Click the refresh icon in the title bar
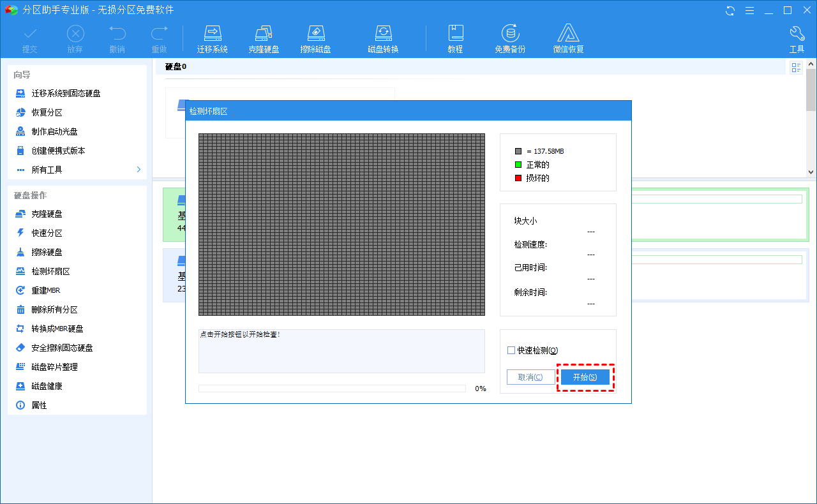This screenshot has height=504, width=817. point(730,10)
